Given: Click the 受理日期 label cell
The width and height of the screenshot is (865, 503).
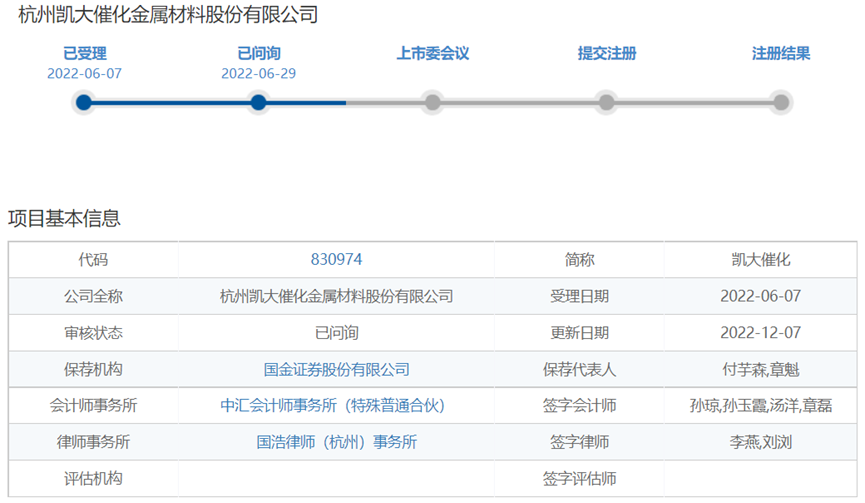Looking at the screenshot, I should pos(579,296).
